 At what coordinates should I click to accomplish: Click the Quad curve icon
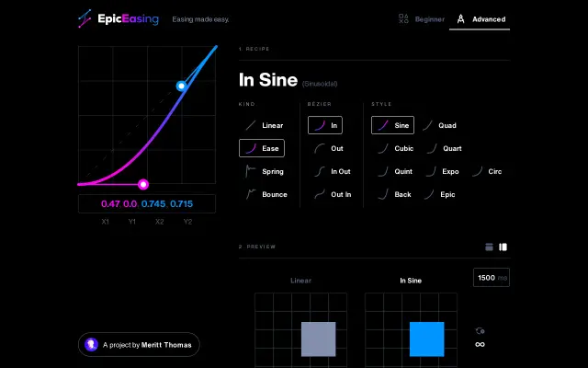(x=428, y=125)
